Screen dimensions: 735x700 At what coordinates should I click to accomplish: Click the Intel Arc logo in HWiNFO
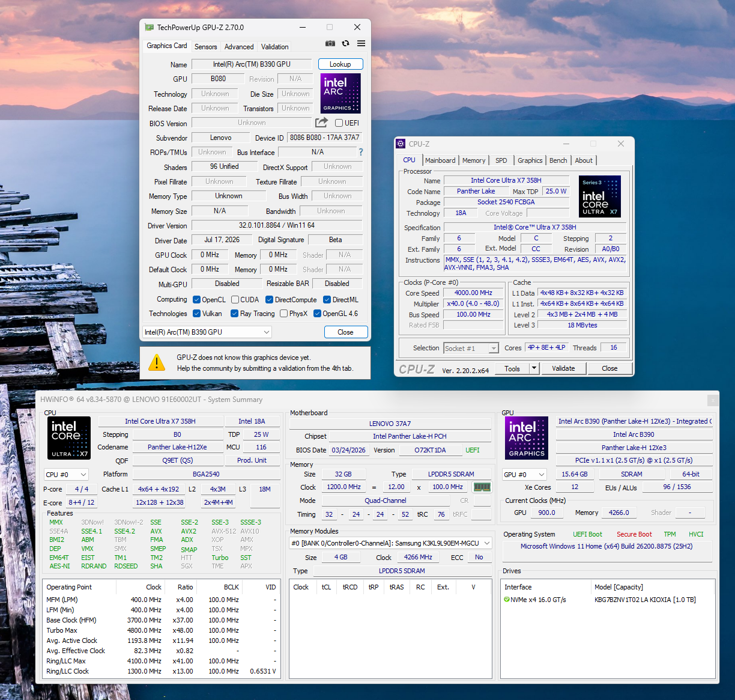click(x=527, y=438)
